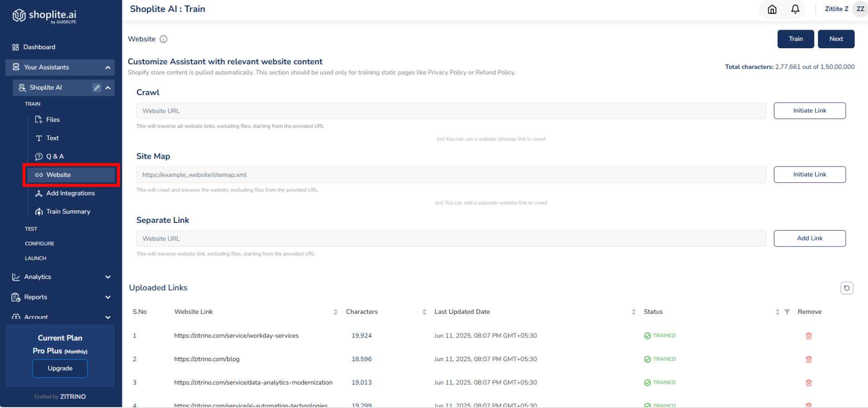Open notifications bell icon
Image resolution: width=868 pixels, height=408 pixels.
[x=795, y=9]
